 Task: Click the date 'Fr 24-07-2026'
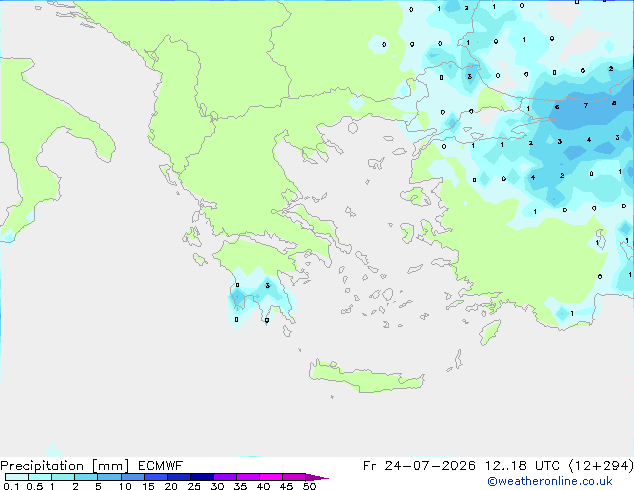pos(419,466)
